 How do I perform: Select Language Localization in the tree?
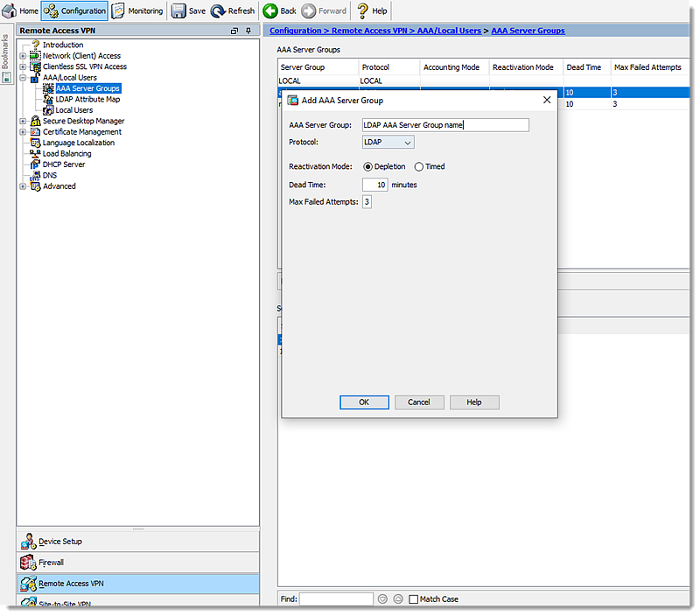[x=79, y=143]
